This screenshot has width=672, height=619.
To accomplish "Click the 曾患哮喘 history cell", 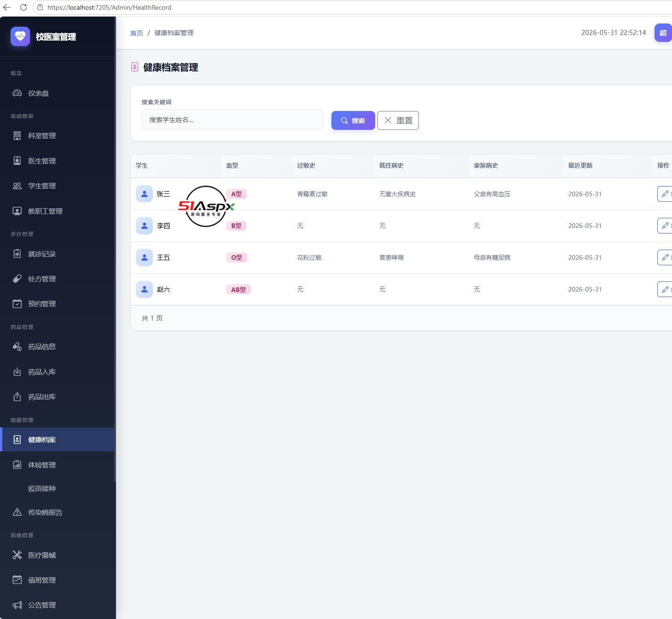I will (x=391, y=257).
